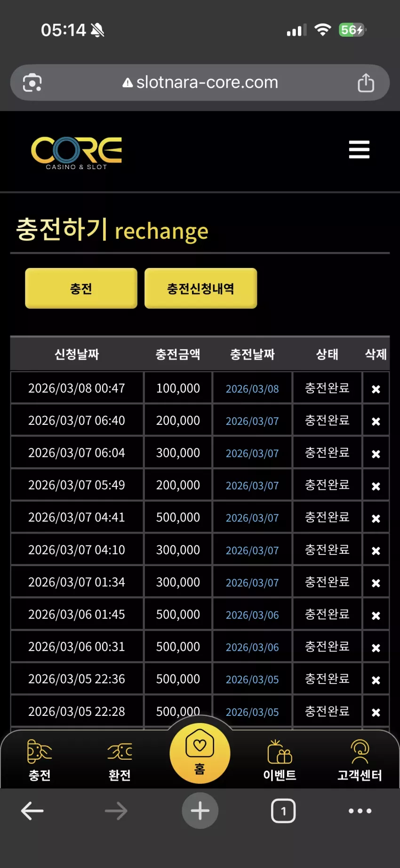Open new tab with plus button
The height and width of the screenshot is (868, 400).
tap(200, 811)
